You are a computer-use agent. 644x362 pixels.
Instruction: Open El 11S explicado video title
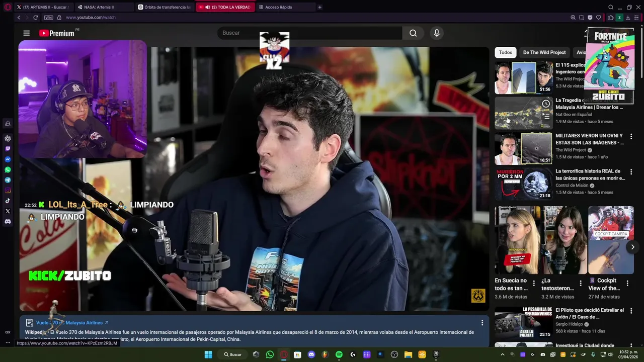point(570,68)
